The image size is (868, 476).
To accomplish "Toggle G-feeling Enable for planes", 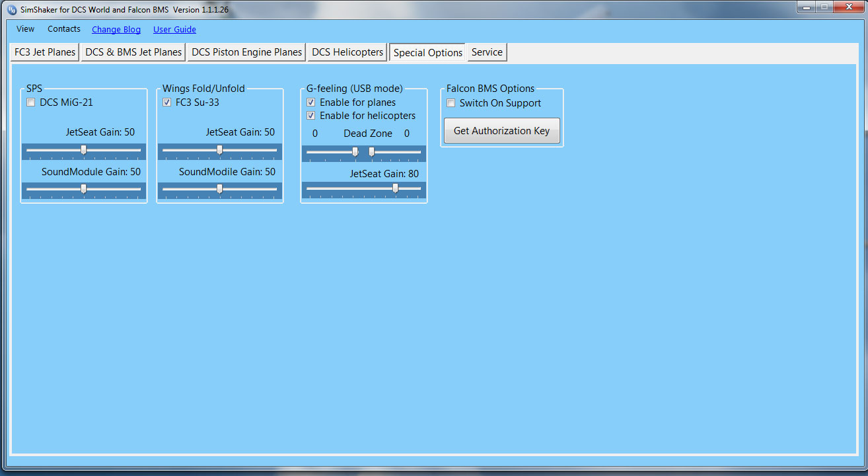I will click(311, 102).
